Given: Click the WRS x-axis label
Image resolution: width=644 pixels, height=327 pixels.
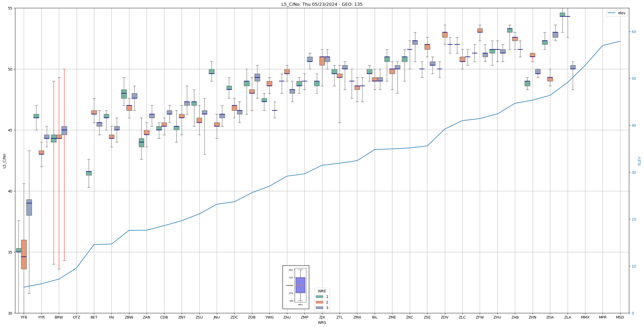Looking at the screenshot, I should pyautogui.click(x=322, y=323).
